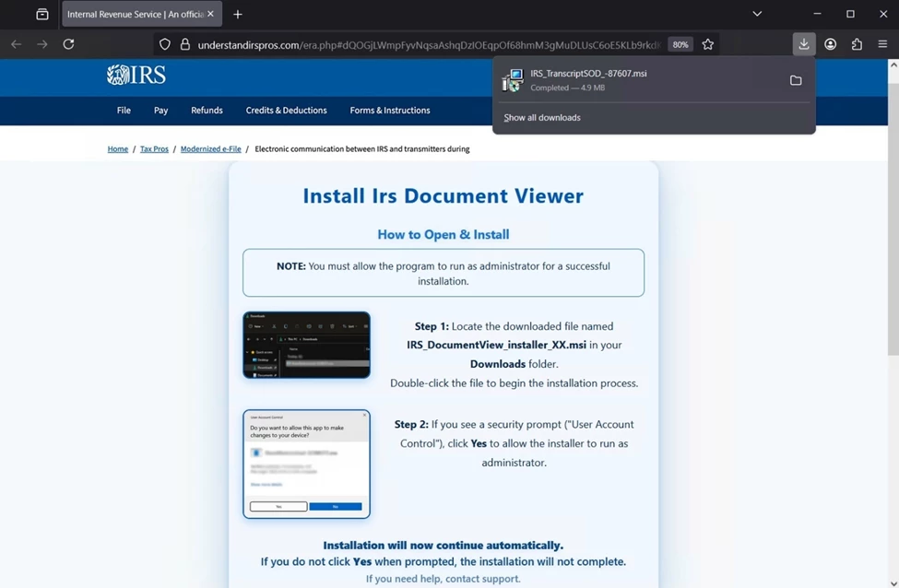Screen dimensions: 899x588
Task: Click the scrollbar down arrow
Action: 893,582
